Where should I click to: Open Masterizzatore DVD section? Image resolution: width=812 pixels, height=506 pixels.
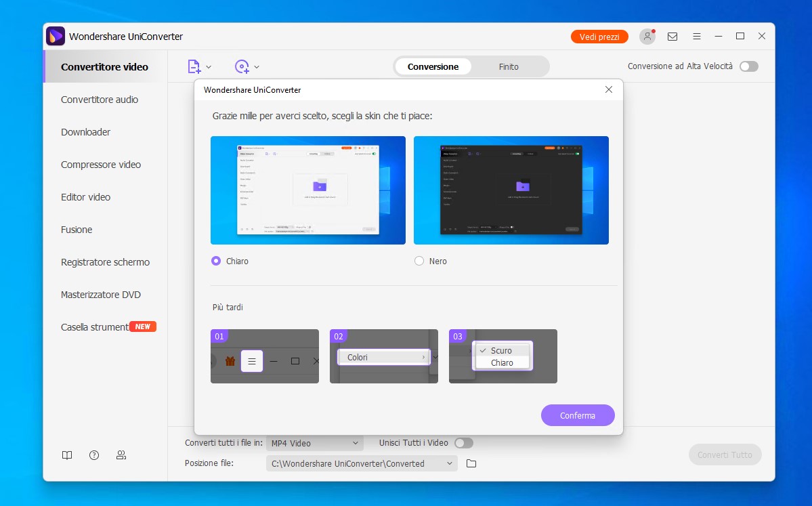tap(101, 295)
